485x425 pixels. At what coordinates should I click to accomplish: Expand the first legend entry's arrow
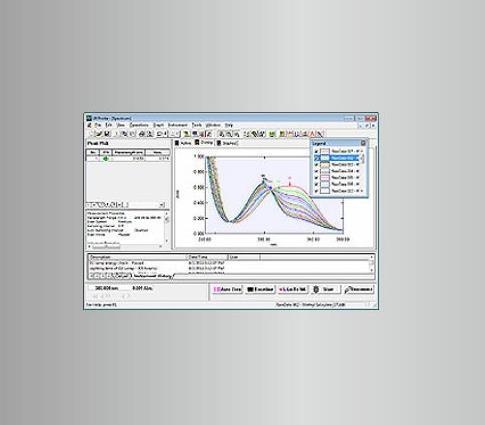point(362,151)
